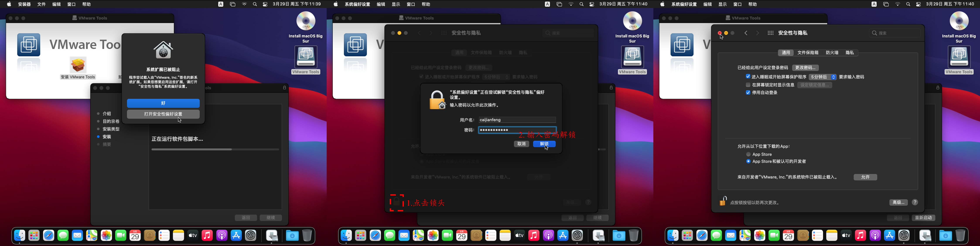Open Trash in the Installer screenshot's dock
Viewport: 980px width, 246px height.
point(307,236)
